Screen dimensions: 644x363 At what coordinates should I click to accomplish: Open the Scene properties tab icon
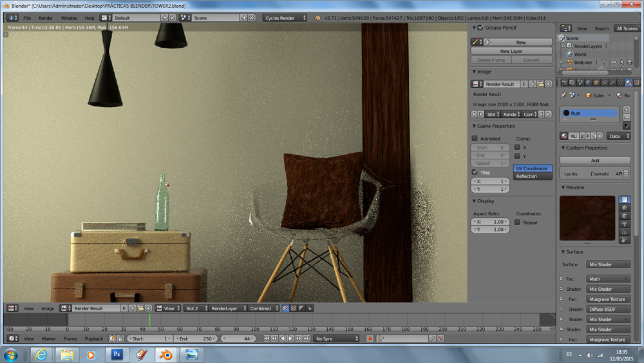pyautogui.click(x=580, y=83)
